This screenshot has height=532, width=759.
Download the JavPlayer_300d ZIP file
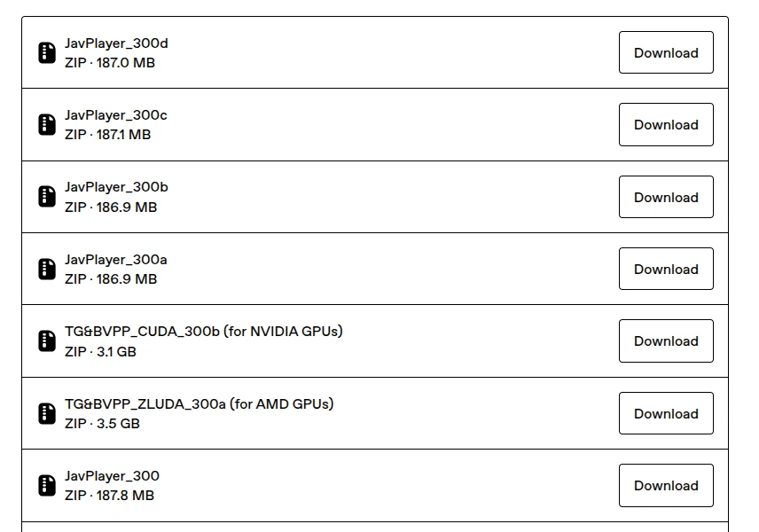click(x=665, y=53)
